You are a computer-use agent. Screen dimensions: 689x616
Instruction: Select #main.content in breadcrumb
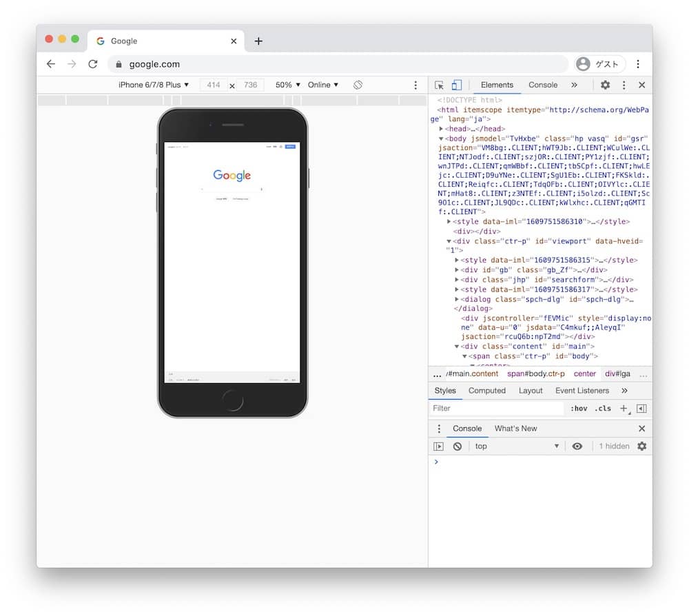[473, 374]
